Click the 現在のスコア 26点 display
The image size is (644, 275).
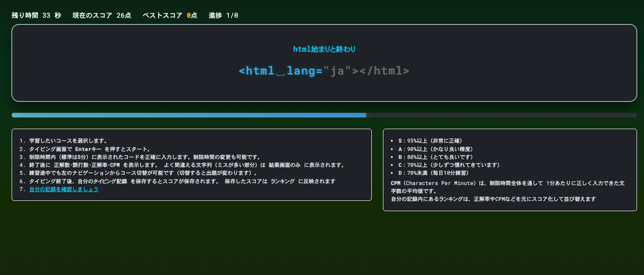pyautogui.click(x=101, y=15)
